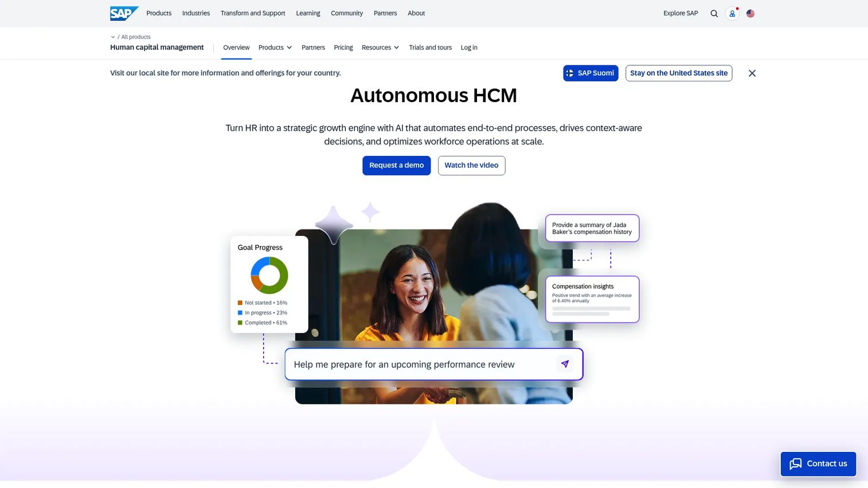Click the send arrow icon in the prompt box
This screenshot has height=488, width=868.
click(565, 364)
